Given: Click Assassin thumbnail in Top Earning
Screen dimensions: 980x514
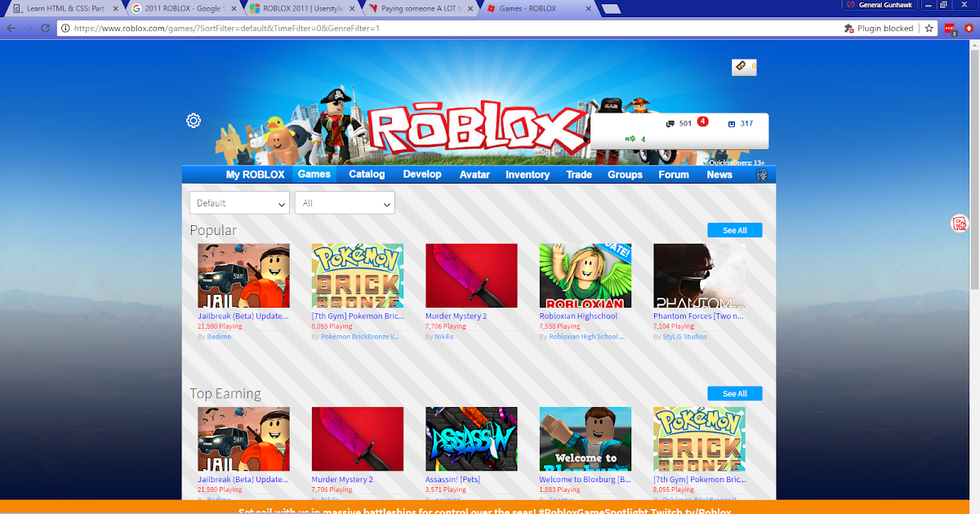Looking at the screenshot, I should click(471, 439).
